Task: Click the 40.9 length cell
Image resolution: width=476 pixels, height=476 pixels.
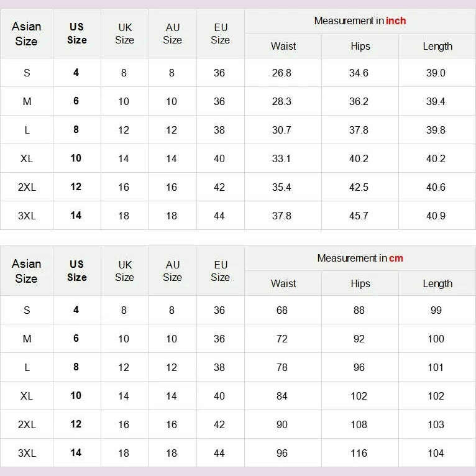Action: 436,216
